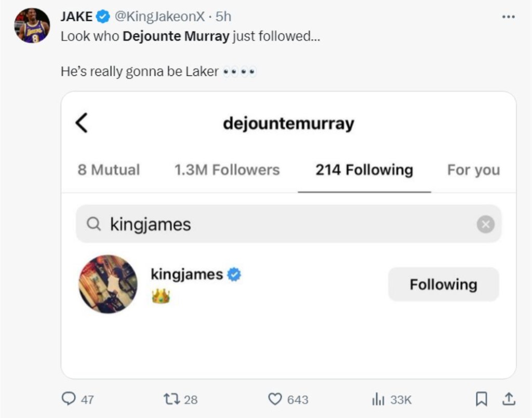This screenshot has height=418, width=532.
Task: Clear the kingjames search text
Action: [485, 224]
